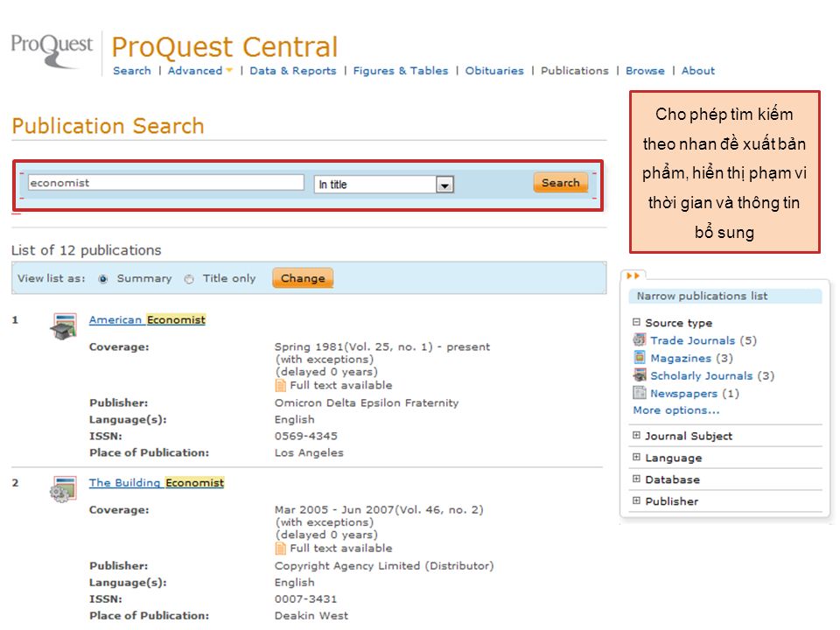Click Los Angeles place of publication
Image resolution: width=840 pixels, height=630 pixels.
(309, 452)
